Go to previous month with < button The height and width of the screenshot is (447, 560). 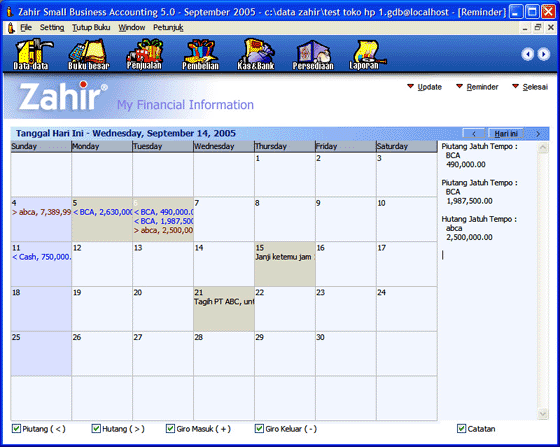click(x=474, y=134)
